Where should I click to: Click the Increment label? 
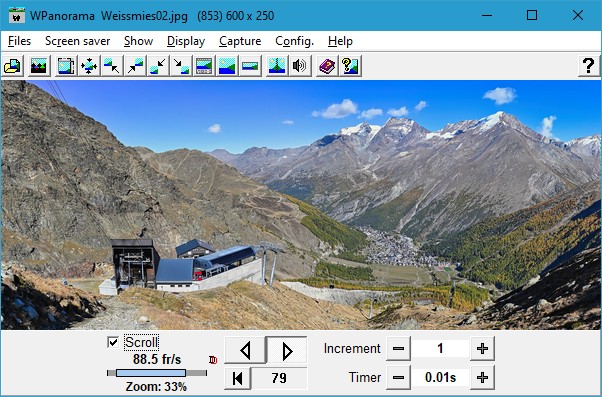click(352, 349)
